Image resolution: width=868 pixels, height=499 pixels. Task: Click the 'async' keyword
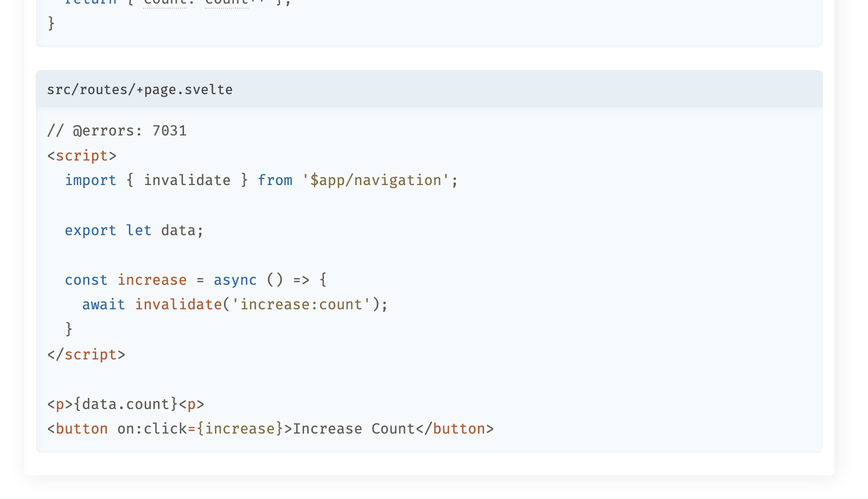click(x=235, y=280)
